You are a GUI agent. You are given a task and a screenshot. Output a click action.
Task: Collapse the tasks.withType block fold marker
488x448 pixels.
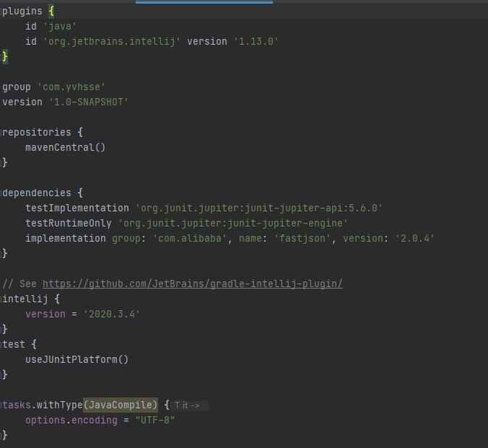(1, 405)
